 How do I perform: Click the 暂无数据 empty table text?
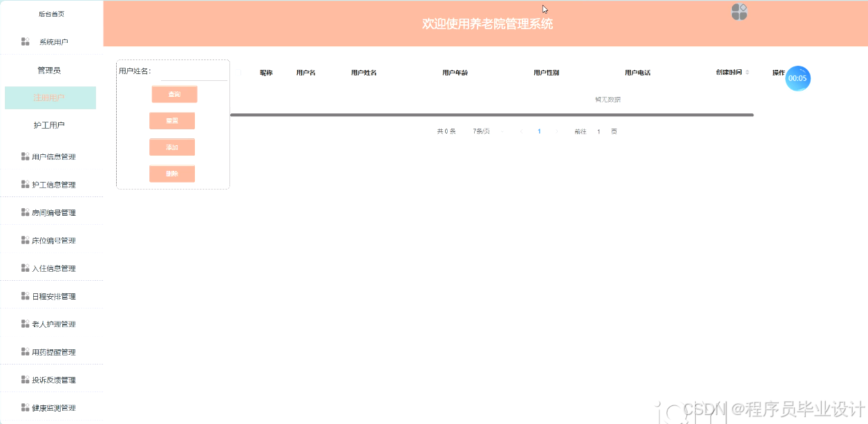coord(607,100)
